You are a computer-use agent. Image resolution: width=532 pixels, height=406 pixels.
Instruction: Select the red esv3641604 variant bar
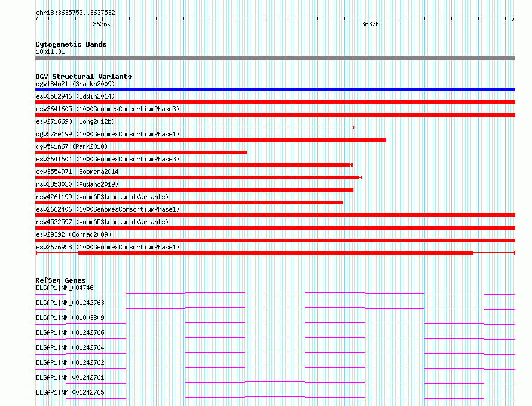194,165
